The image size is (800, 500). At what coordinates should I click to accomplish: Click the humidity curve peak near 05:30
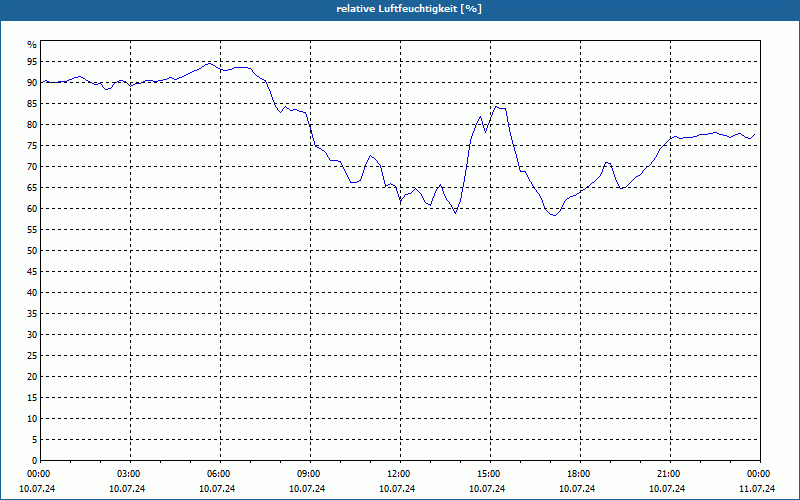click(208, 63)
